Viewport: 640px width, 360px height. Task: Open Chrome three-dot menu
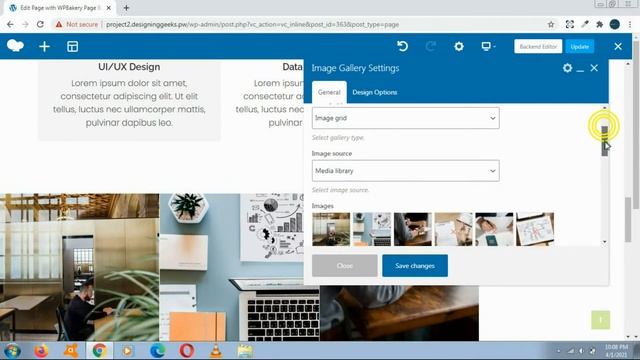(630, 24)
